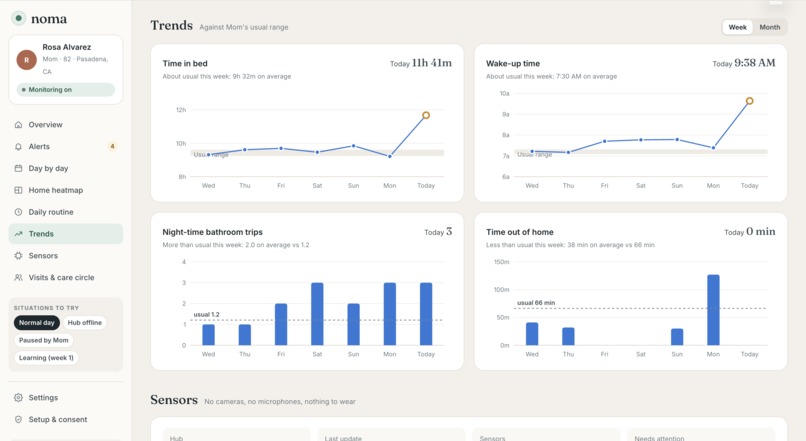Select the Paused by Mom situation
This screenshot has width=806, height=441.
pyautogui.click(x=44, y=340)
